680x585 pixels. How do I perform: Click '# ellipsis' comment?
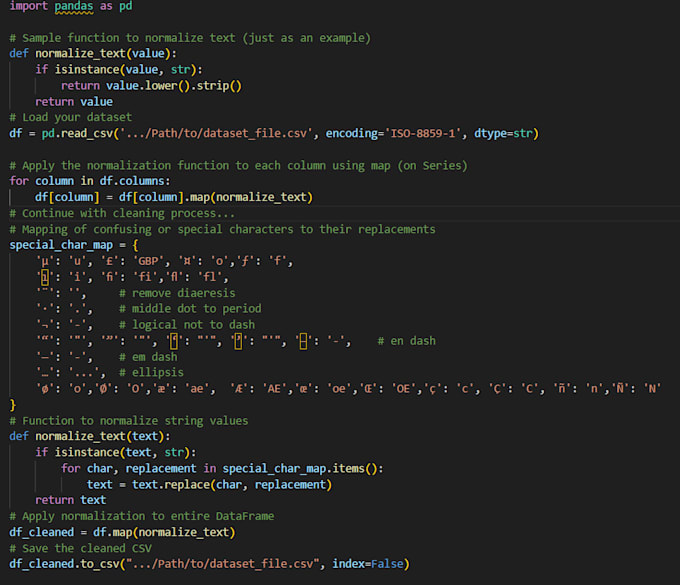151,372
